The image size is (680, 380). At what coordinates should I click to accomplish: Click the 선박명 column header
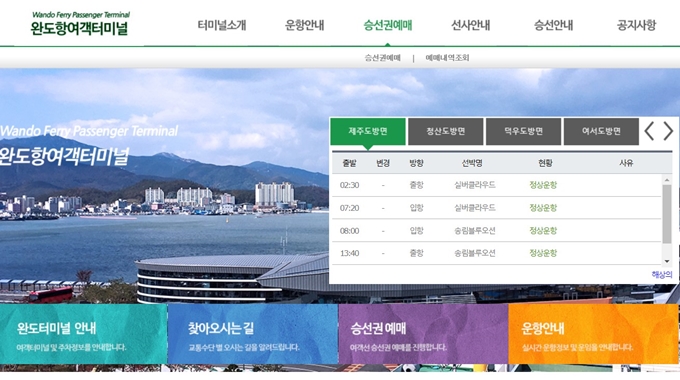[472, 163]
